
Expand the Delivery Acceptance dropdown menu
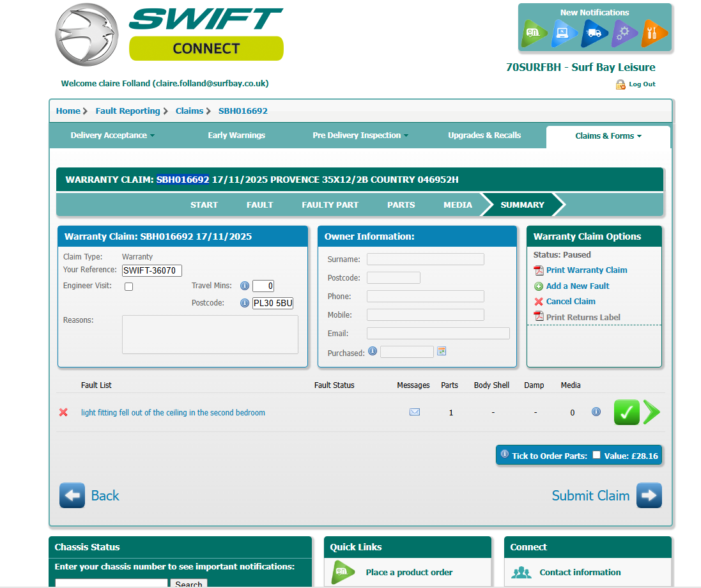tap(112, 135)
